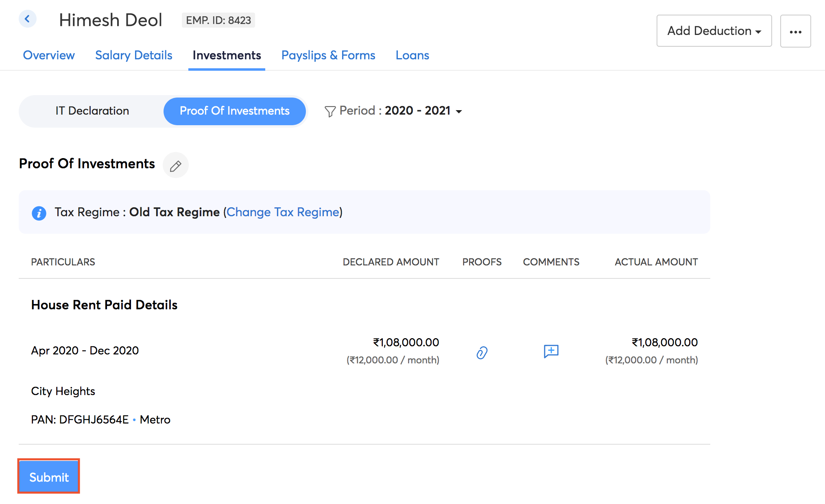Click the DECLARED AMOUNT column header
Viewport: 825px width, 504px height.
click(x=391, y=262)
